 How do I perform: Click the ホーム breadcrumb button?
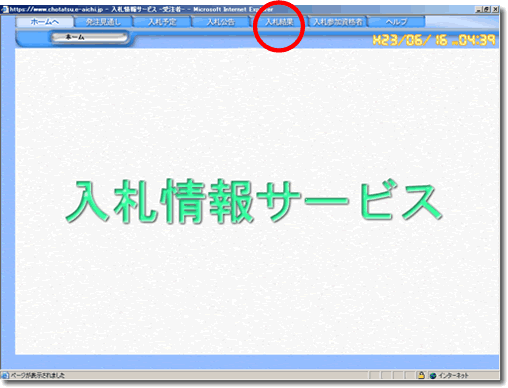(x=89, y=37)
